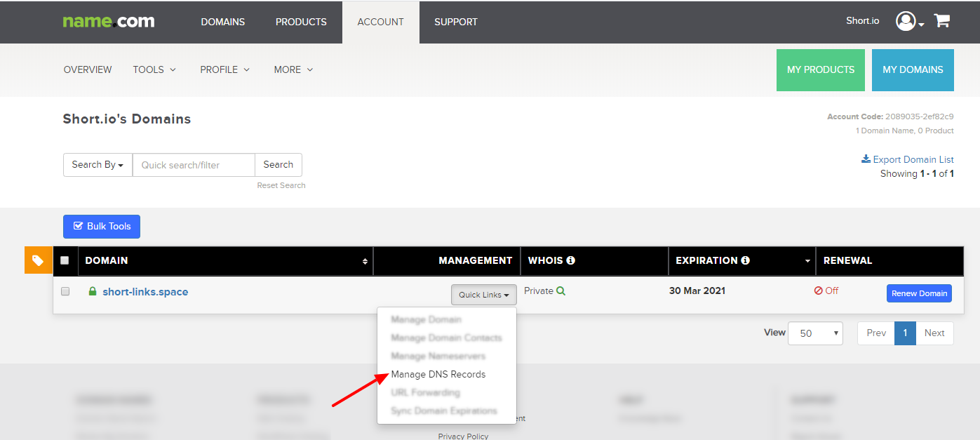Image resolution: width=980 pixels, height=440 pixels.
Task: Tick the checkbox for short-links.space
Action: coord(65,291)
